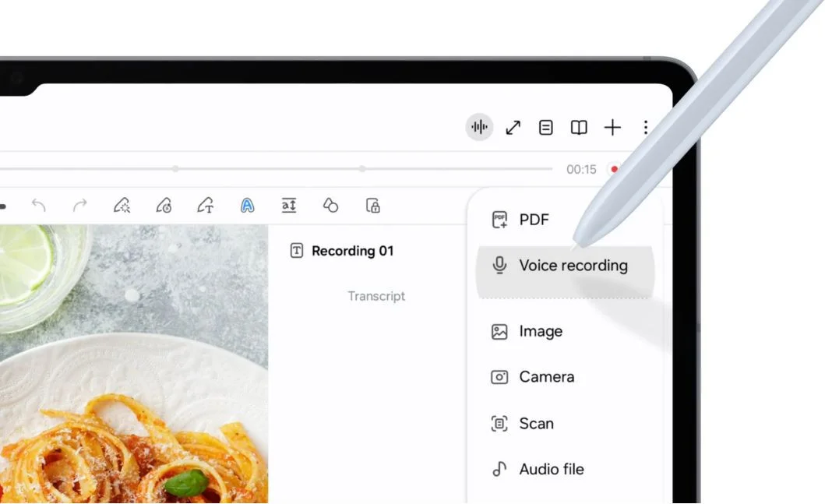Choose the eraser pen tool icon
The width and height of the screenshot is (825, 504).
coord(164,205)
